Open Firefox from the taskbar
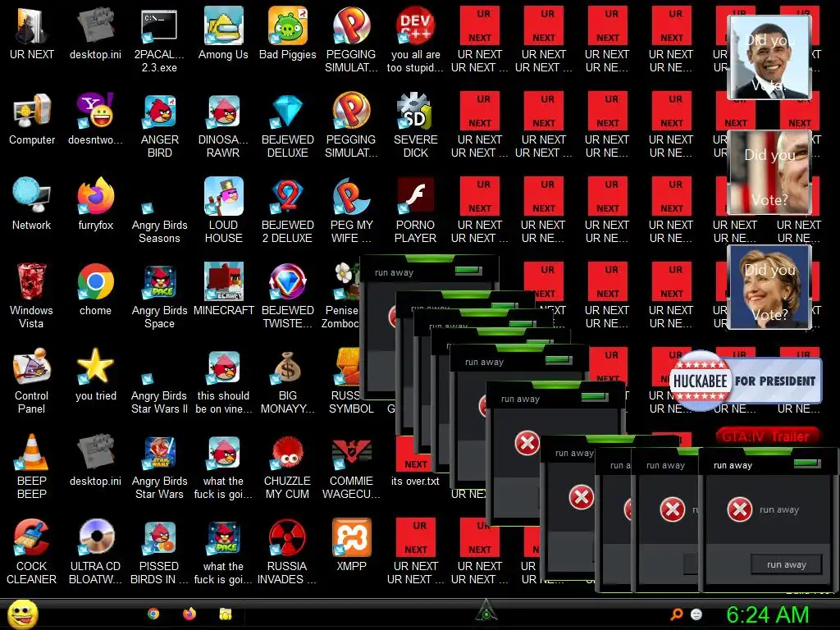Screen dimensions: 840x630 [189, 614]
